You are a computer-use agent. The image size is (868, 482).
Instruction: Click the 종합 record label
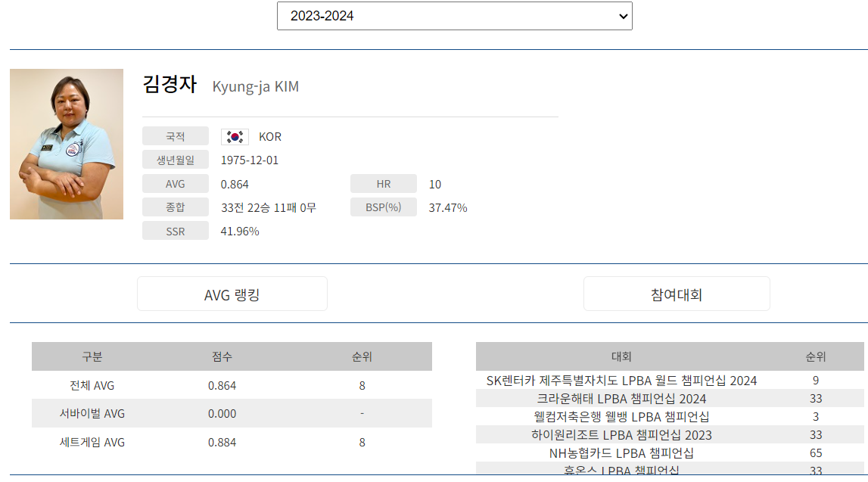pyautogui.click(x=175, y=207)
